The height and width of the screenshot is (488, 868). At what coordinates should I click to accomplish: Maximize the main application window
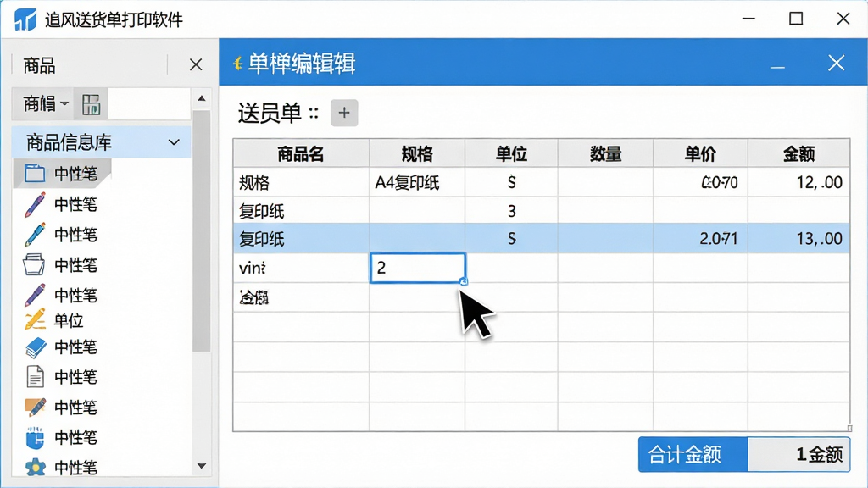tap(795, 19)
